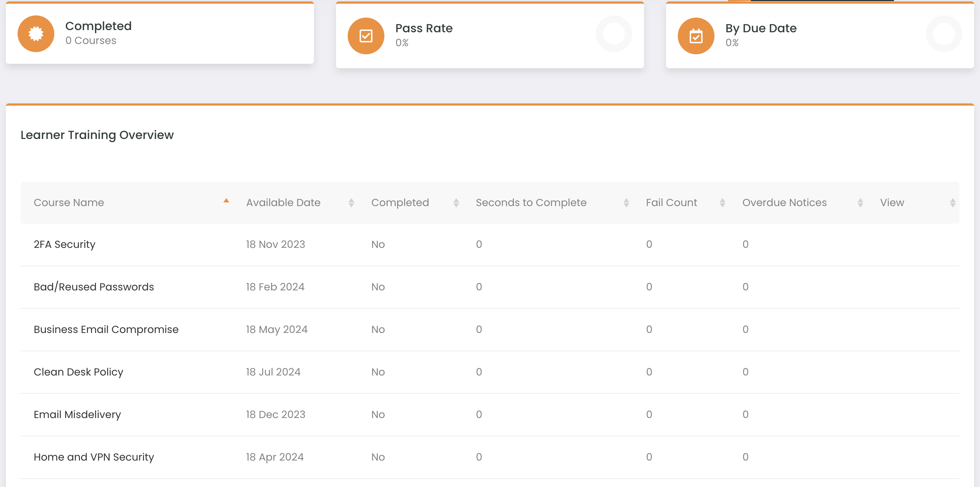980x487 pixels.
Task: Click the Learner Training Overview heading
Action: click(97, 135)
